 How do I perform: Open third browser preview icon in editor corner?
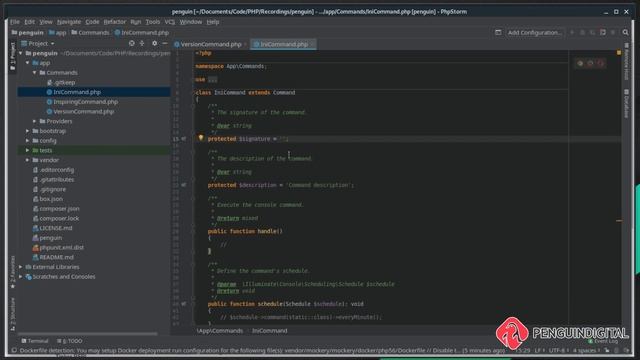pos(600,63)
